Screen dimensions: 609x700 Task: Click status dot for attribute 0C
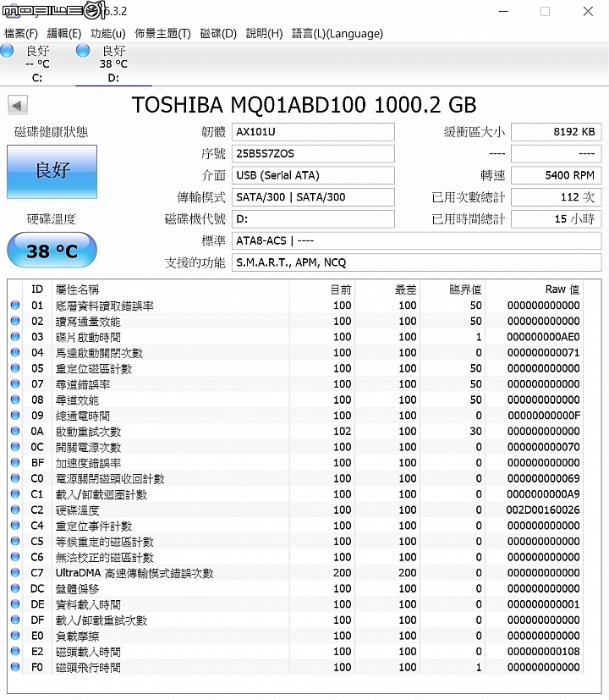15,446
